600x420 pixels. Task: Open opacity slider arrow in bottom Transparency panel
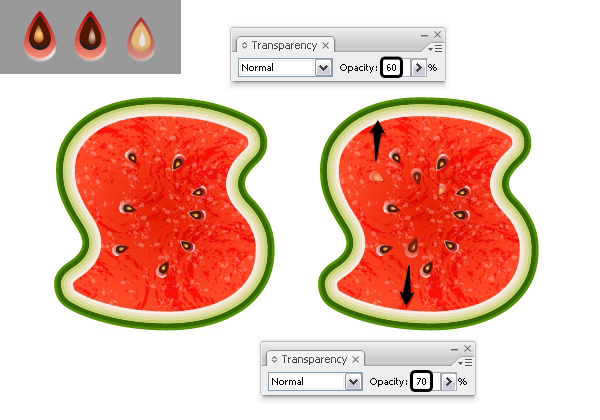tap(448, 382)
